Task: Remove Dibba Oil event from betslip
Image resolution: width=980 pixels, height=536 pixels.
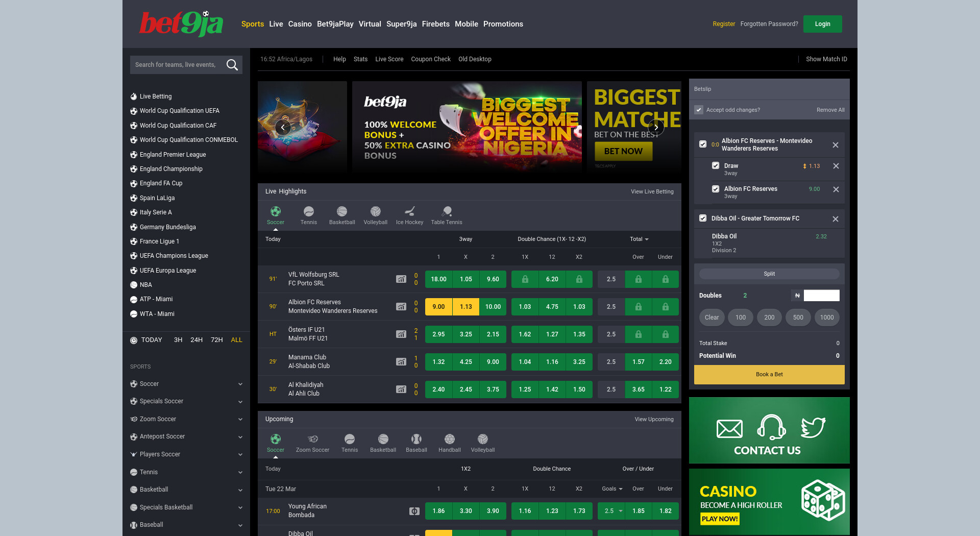Action: point(836,219)
